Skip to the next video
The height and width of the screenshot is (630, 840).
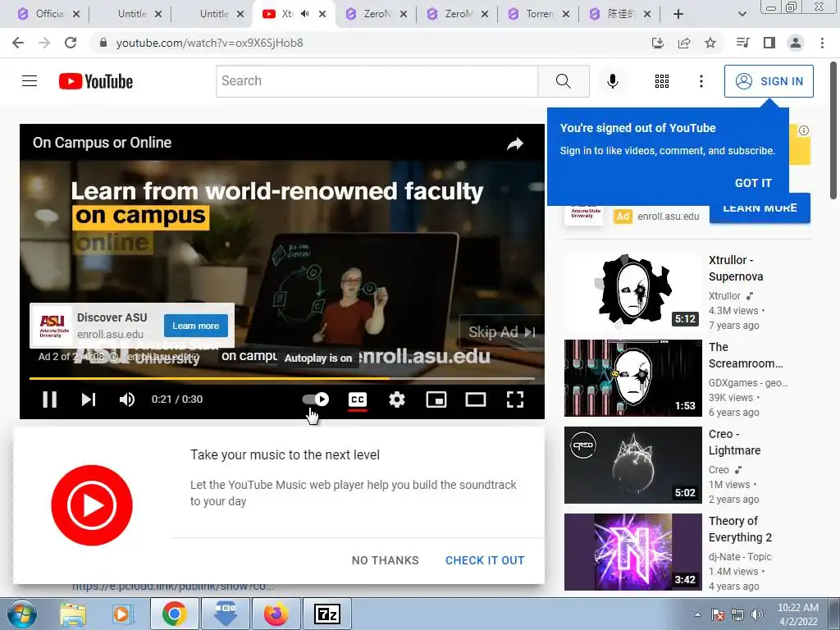89,399
